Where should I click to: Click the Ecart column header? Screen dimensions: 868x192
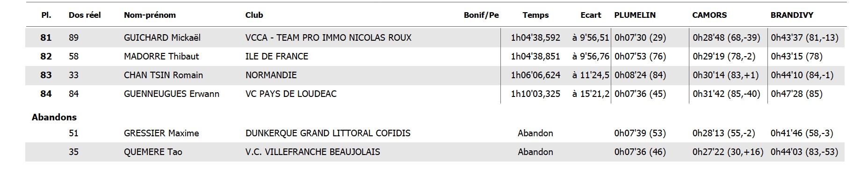click(591, 15)
